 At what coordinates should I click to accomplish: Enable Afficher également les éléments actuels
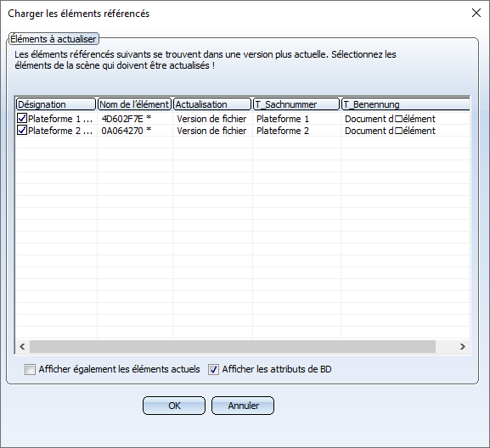point(30,370)
